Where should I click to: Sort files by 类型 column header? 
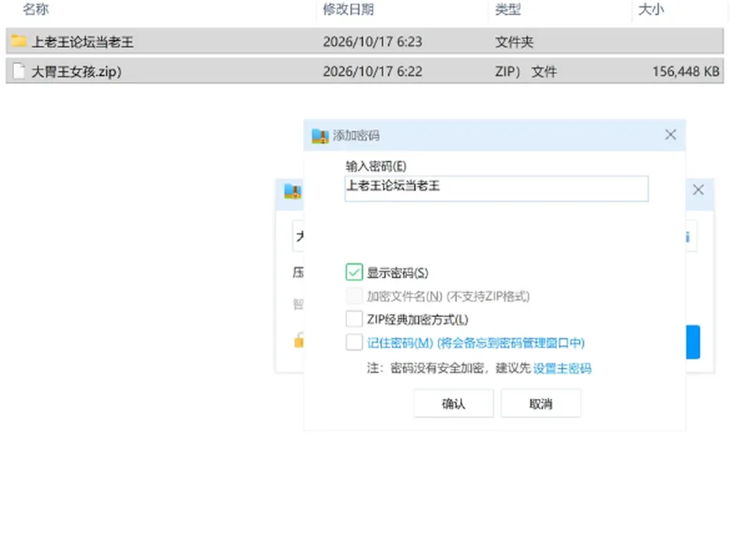pyautogui.click(x=508, y=9)
